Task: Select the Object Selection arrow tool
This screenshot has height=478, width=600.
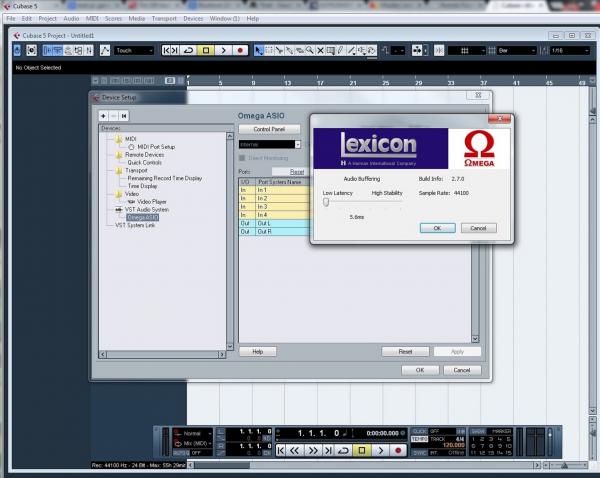Action: point(258,50)
